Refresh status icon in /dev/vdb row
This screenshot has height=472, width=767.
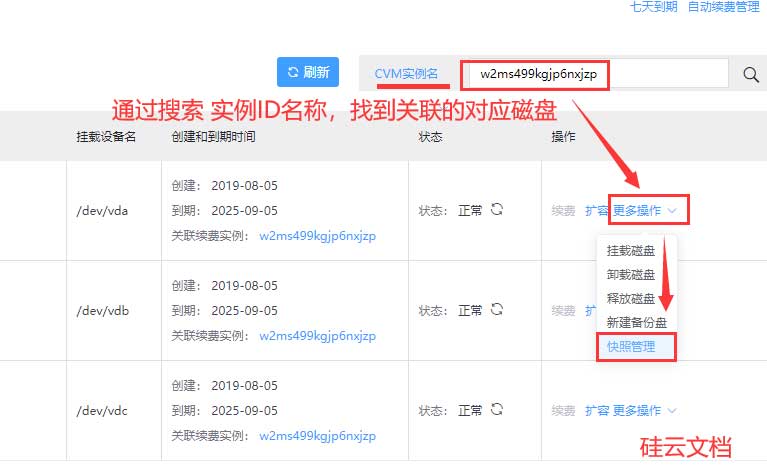pos(497,310)
